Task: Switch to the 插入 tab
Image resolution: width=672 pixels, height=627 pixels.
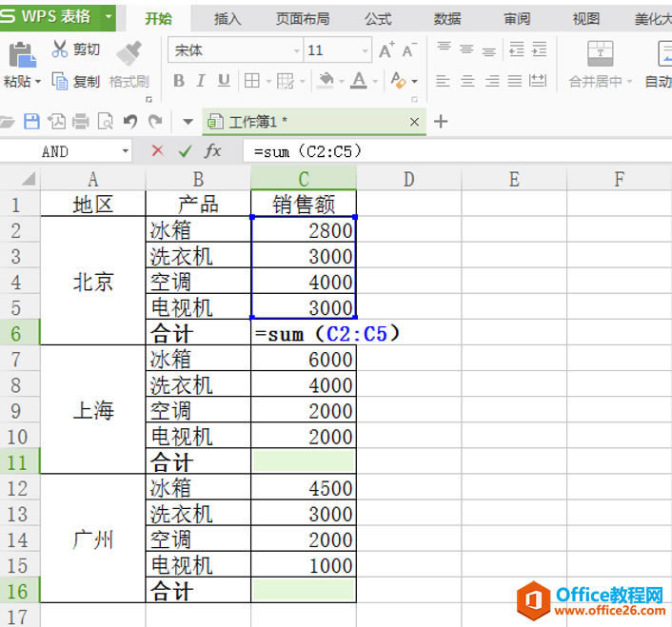Action: tap(227, 19)
